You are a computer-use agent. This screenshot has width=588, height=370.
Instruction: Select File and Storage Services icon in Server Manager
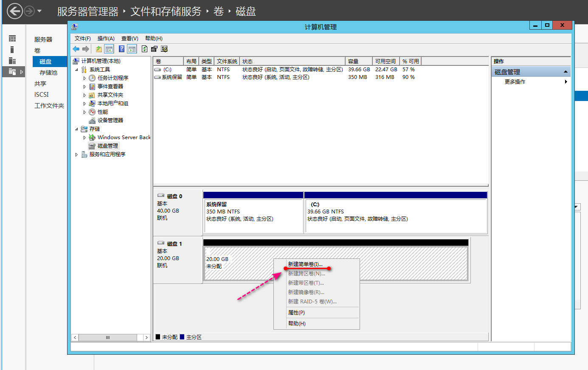coord(12,72)
